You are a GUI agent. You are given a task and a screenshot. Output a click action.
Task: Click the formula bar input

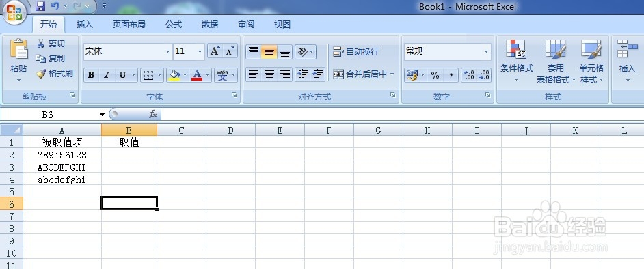(402, 115)
